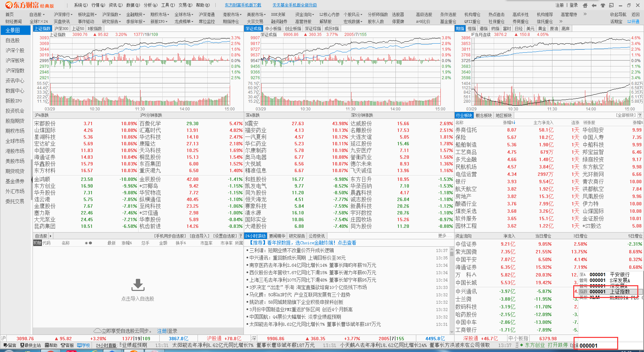Open the 金融期货 dropdown
The image size is (644, 352).
(136, 14)
